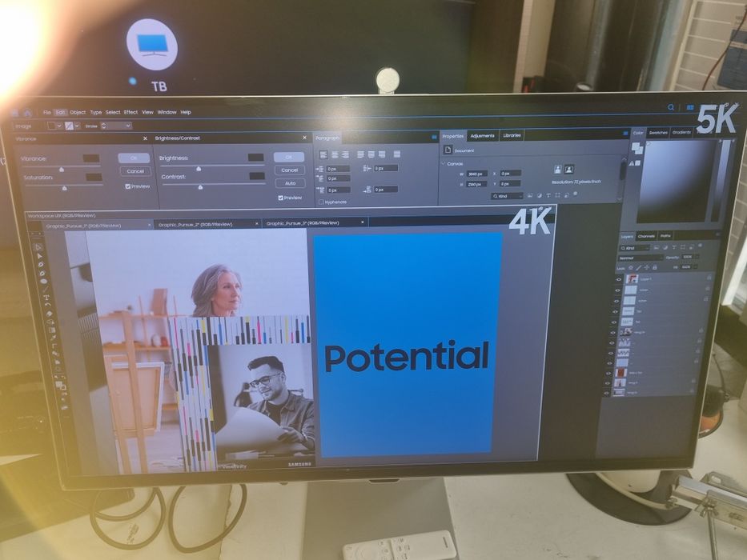Viewport: 747px width, 560px height.
Task: Select left-align text in the Paragraph panel
Action: point(323,154)
